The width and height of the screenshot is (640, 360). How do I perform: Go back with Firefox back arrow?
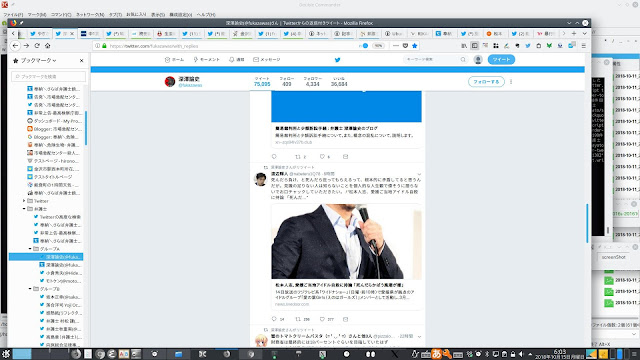point(16,46)
